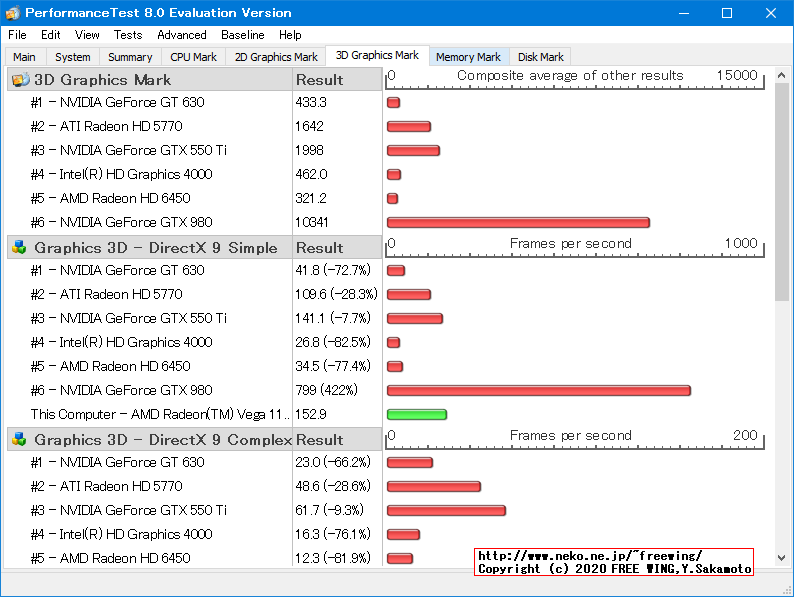
Task: Switch to the Memory Mark tab
Action: point(468,58)
